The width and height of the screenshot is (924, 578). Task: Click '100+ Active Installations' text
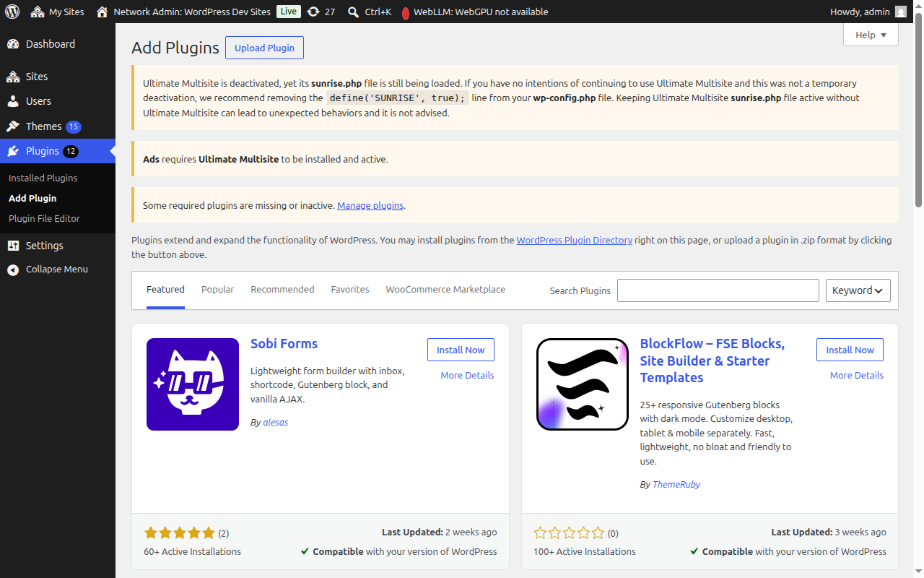coord(585,551)
